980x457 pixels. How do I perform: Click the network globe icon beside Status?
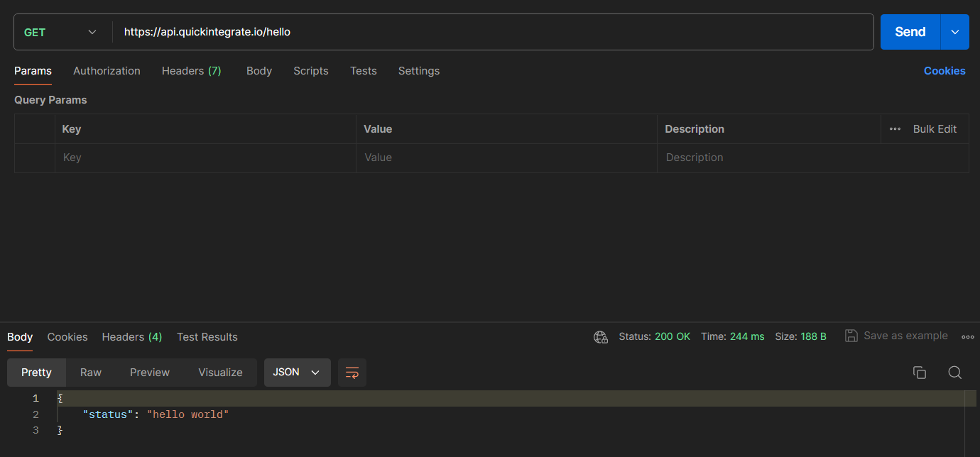point(601,337)
